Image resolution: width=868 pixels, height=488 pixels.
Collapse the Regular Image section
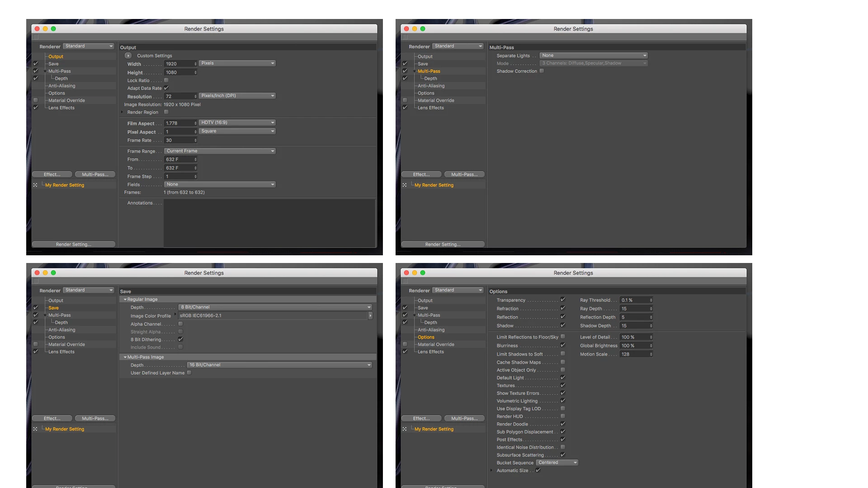(125, 300)
